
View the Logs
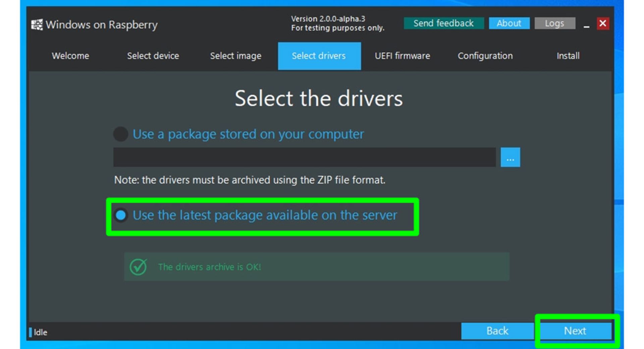[x=555, y=23]
